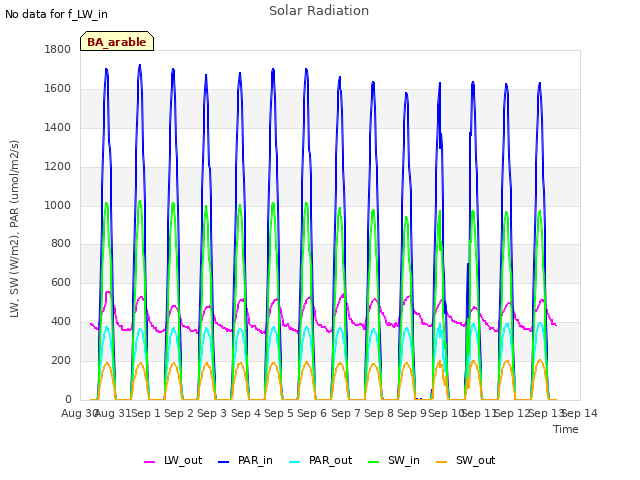Screen dimensions: 640x480
Task: Click the 1200 y-axis tick label
Action: click(x=58, y=167)
